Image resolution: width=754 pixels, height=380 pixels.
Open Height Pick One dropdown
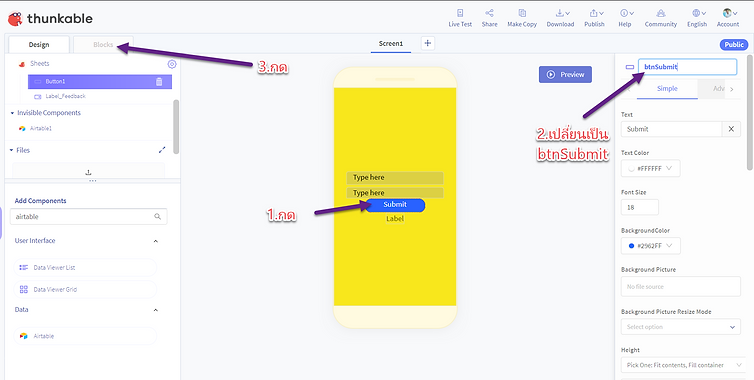684,365
